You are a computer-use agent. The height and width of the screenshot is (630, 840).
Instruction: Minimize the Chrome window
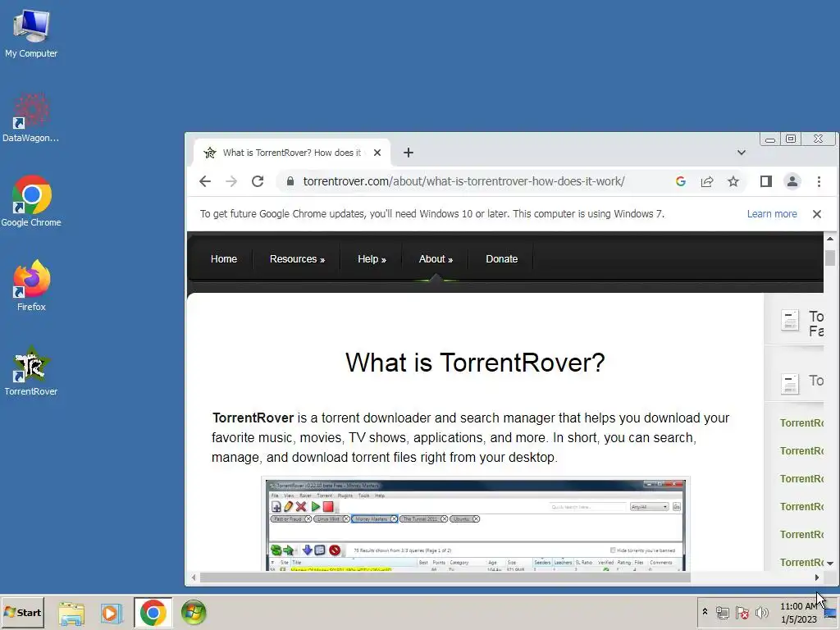pos(770,139)
